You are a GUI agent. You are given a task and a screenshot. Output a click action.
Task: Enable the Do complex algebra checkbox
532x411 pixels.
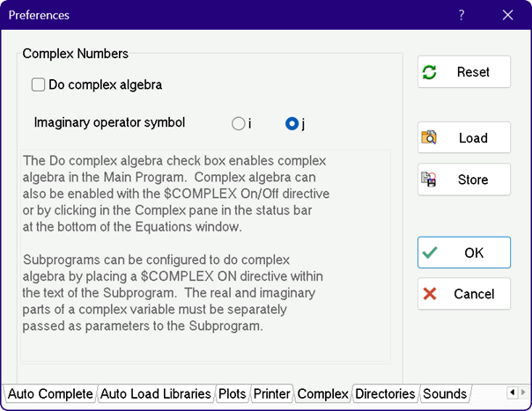(39, 85)
